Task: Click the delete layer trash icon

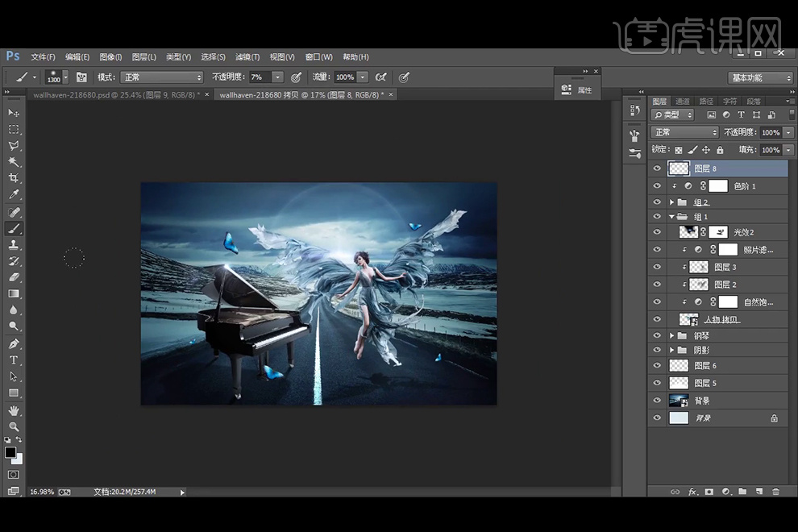Action: click(x=775, y=491)
